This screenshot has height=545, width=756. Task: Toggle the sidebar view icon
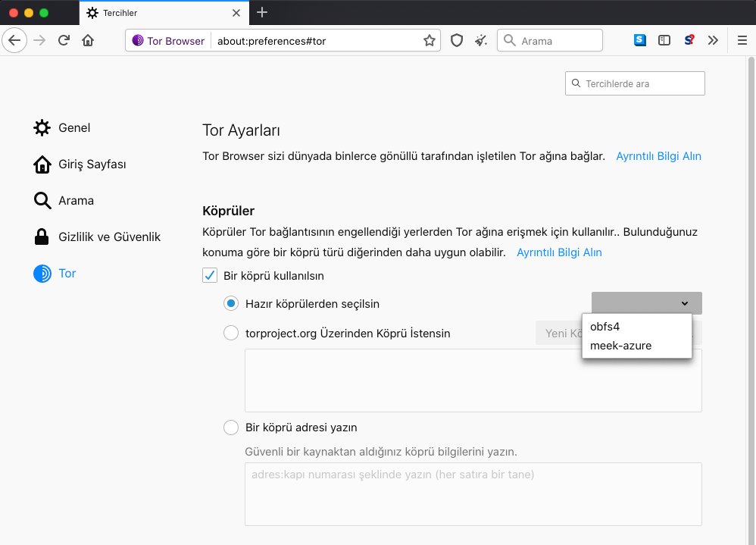(x=664, y=40)
